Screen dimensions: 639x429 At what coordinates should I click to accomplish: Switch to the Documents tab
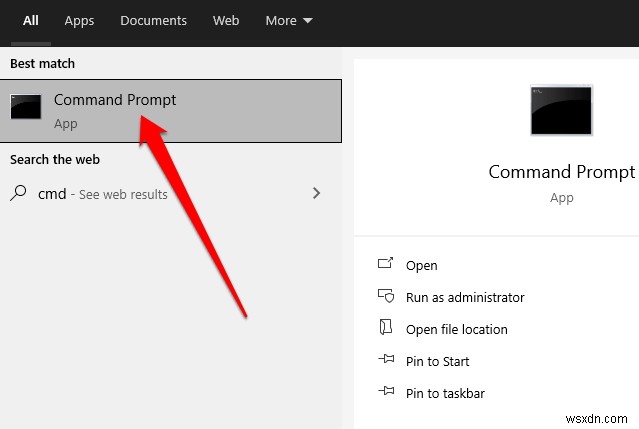(x=153, y=20)
